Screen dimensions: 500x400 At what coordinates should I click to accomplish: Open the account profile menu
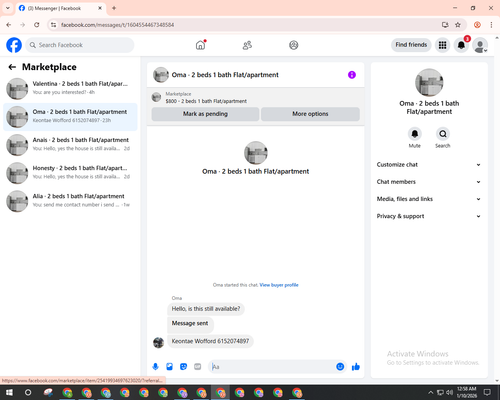click(480, 45)
